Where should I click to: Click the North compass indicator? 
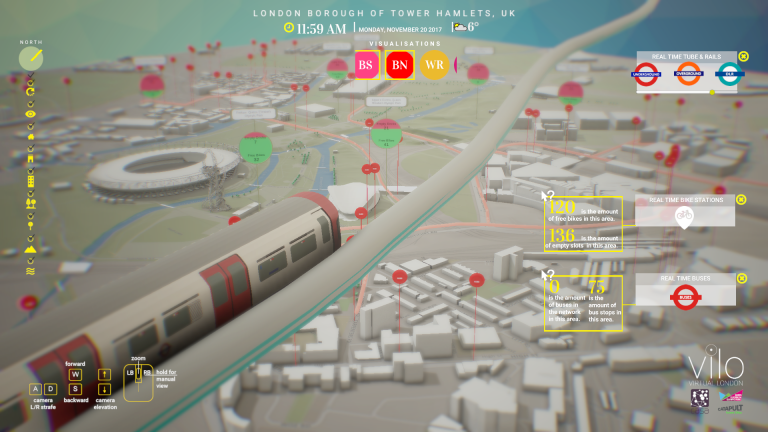pos(31,57)
